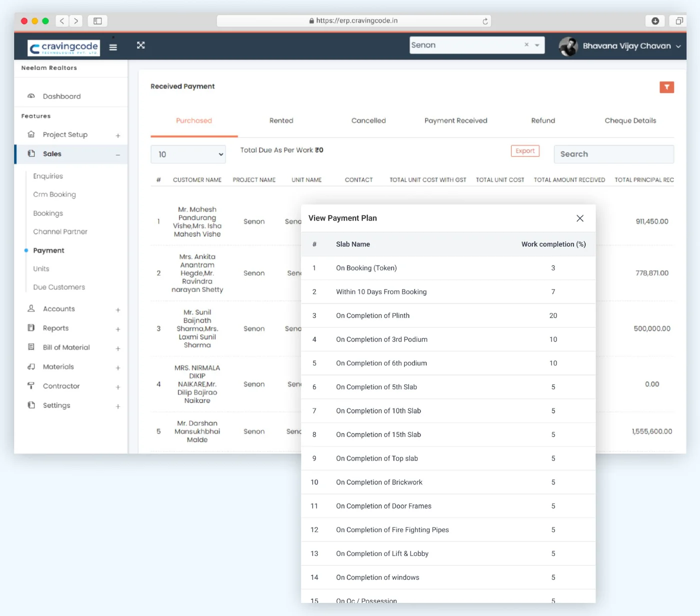Click the Bill of Material icon
Screen dimensions: 700x616
(x=31, y=347)
